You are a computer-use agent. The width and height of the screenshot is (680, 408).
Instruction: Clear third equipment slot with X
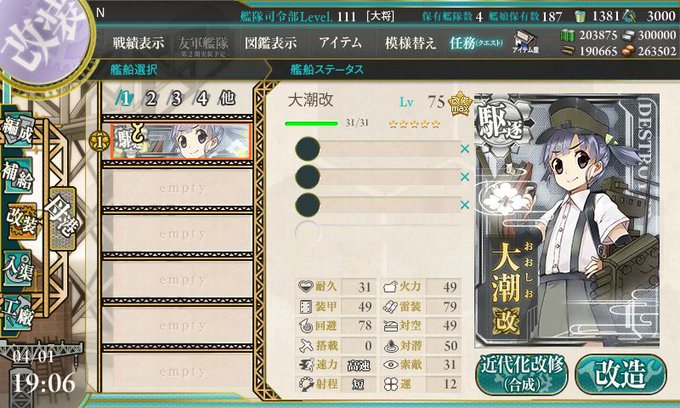point(465,204)
